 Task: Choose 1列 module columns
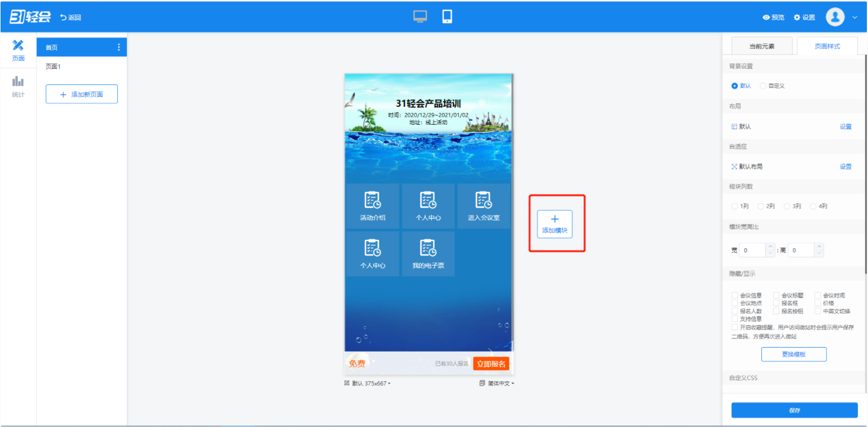(735, 206)
